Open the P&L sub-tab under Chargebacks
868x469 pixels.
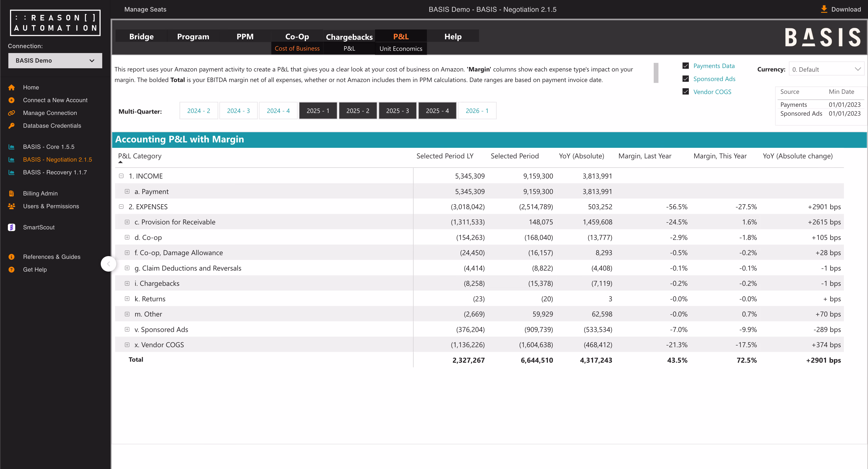349,48
